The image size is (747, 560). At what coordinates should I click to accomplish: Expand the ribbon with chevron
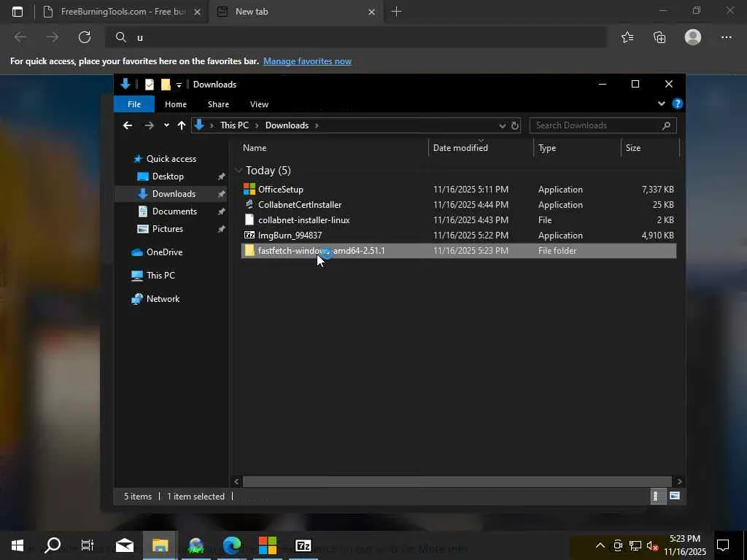coord(662,104)
